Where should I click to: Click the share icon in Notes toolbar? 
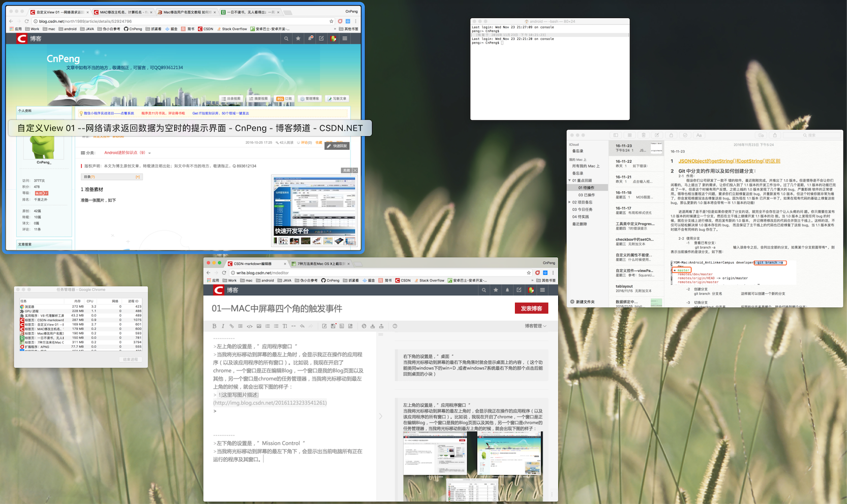point(775,135)
